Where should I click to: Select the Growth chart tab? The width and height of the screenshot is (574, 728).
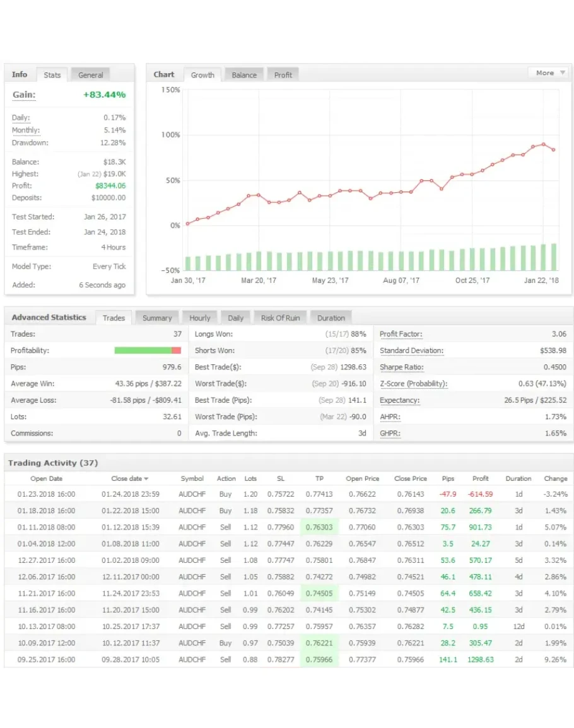pyautogui.click(x=202, y=75)
